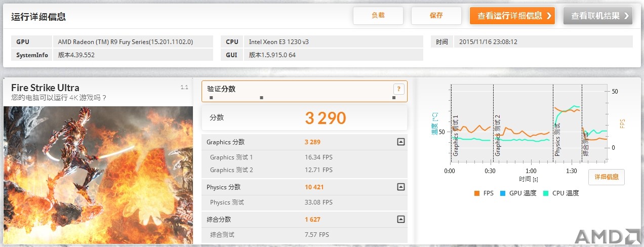This screenshot has width=644, height=247.
Task: Open 查看联机结果 grey button
Action: click(x=597, y=16)
